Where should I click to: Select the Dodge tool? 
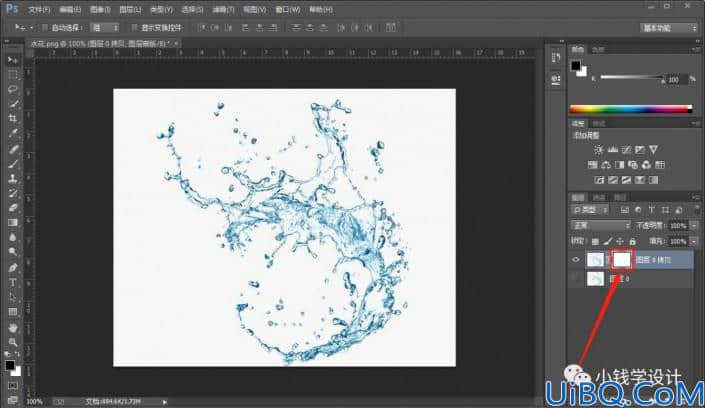pos(13,252)
